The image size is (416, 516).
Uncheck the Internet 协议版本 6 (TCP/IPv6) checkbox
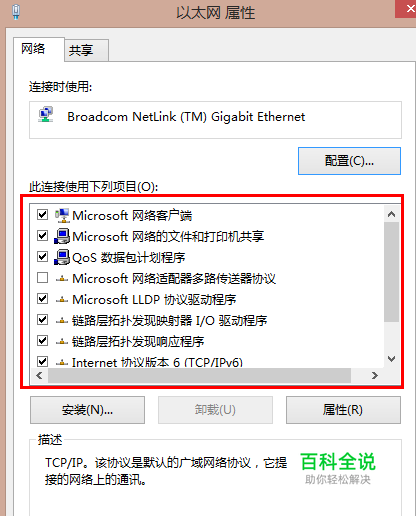point(42,361)
